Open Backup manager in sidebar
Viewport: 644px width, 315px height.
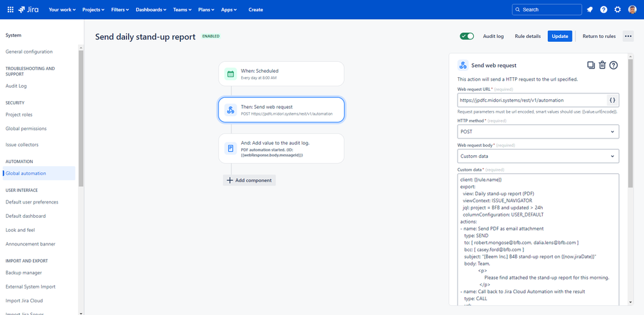(x=24, y=272)
